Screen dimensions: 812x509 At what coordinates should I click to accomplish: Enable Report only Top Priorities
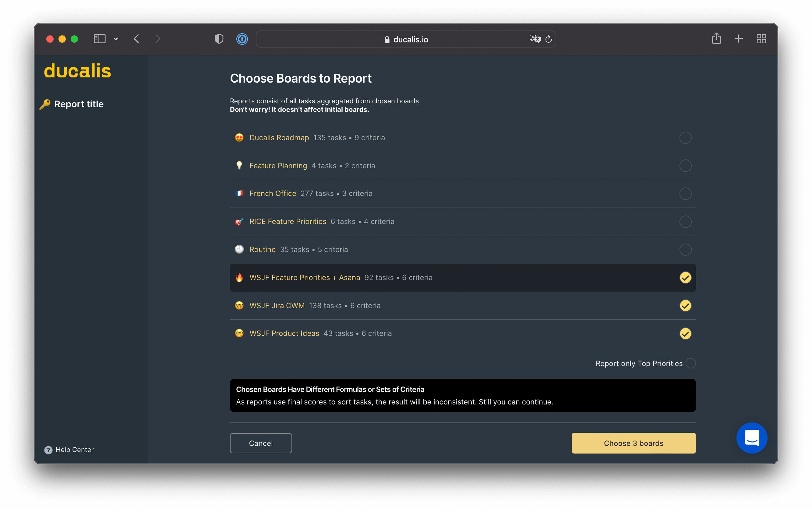click(x=690, y=363)
